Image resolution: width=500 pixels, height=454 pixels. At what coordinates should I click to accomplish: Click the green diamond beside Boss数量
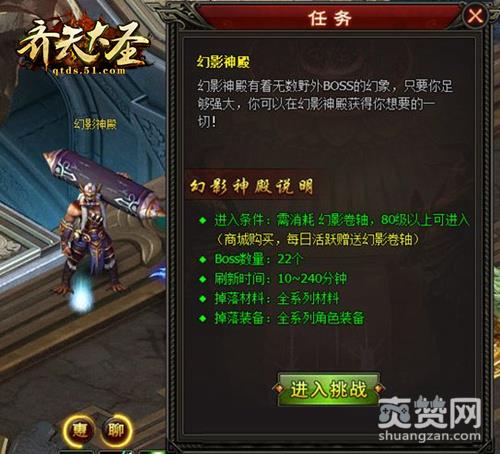coord(202,259)
